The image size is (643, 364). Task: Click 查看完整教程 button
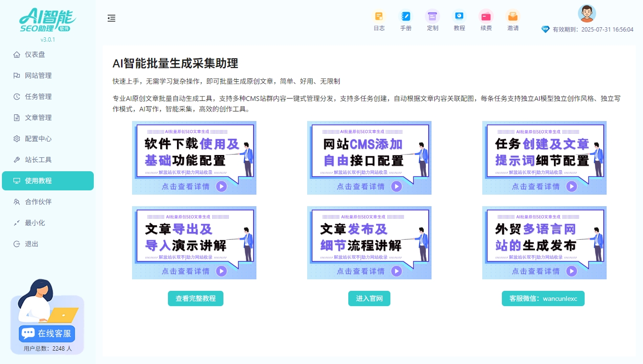pyautogui.click(x=196, y=298)
